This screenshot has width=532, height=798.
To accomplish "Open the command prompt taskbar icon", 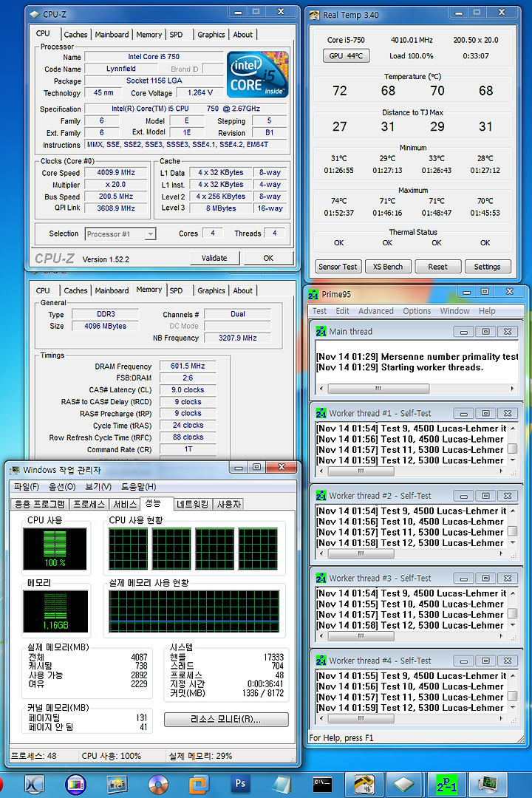I will 322,784.
